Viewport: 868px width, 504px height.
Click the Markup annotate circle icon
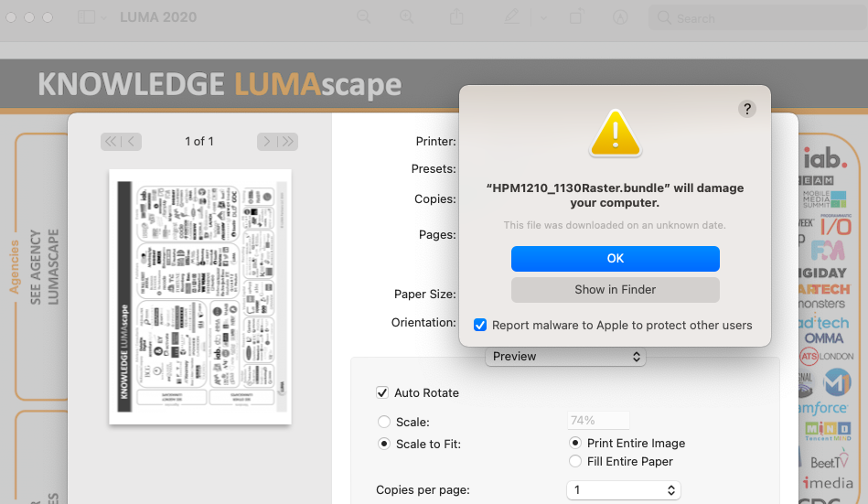coord(620,17)
